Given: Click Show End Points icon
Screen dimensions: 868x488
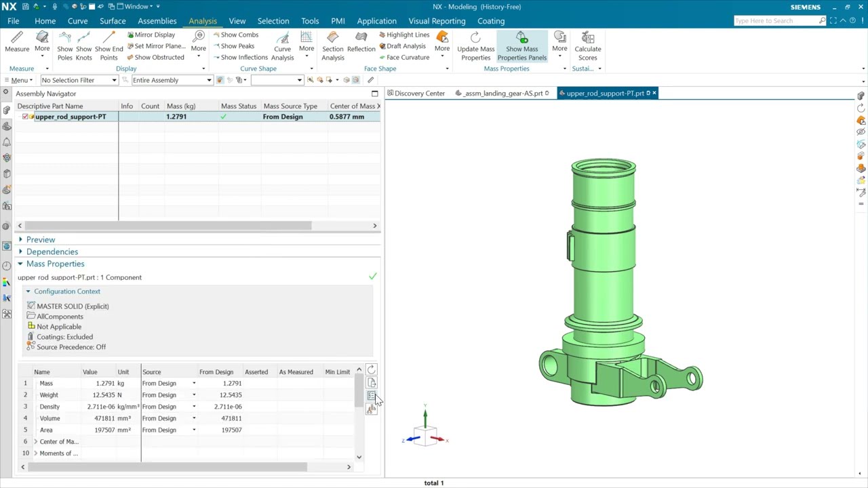Looking at the screenshot, I should [108, 47].
